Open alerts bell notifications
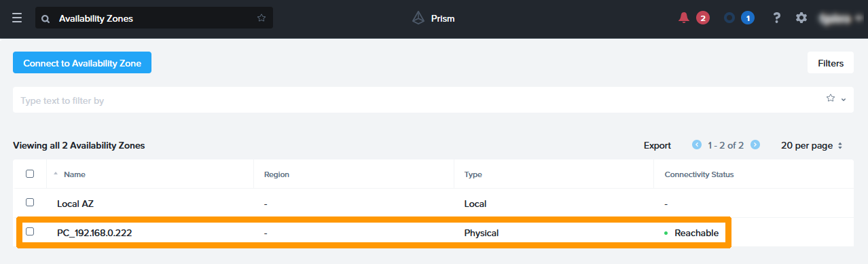Screen dimensions: 868x264 click(684, 18)
